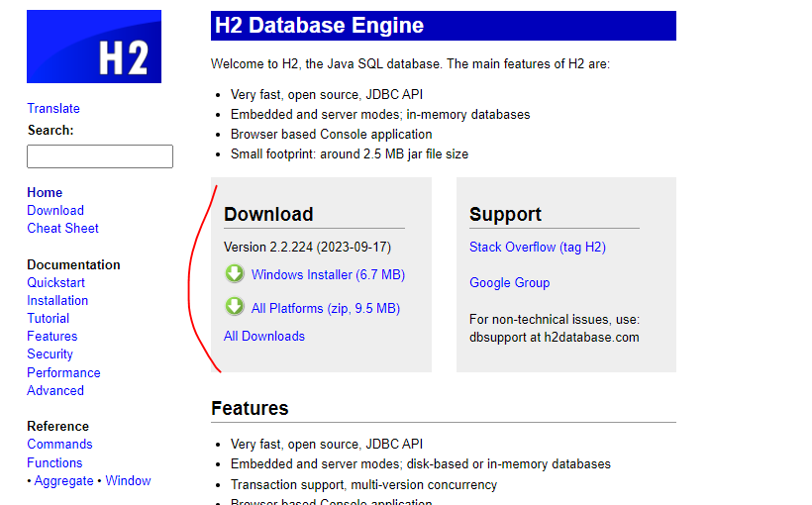Open the Window functions link
812x505 pixels.
pos(128,480)
